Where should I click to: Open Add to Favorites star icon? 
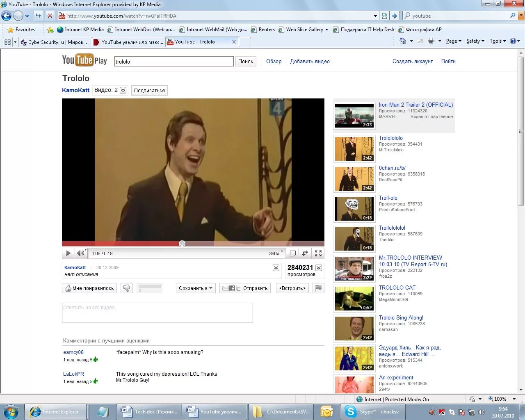point(50,30)
